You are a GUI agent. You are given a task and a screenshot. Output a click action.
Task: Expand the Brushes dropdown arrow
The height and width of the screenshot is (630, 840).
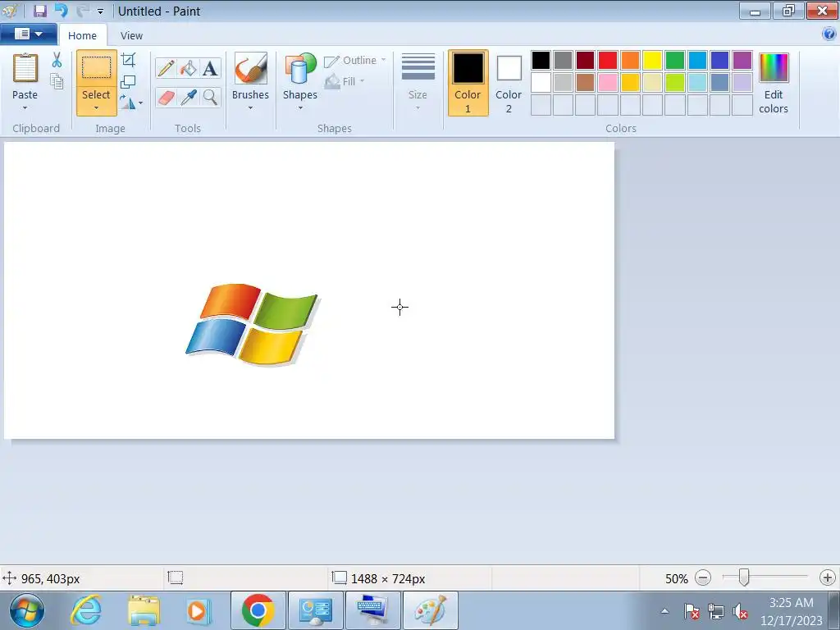[x=250, y=107]
